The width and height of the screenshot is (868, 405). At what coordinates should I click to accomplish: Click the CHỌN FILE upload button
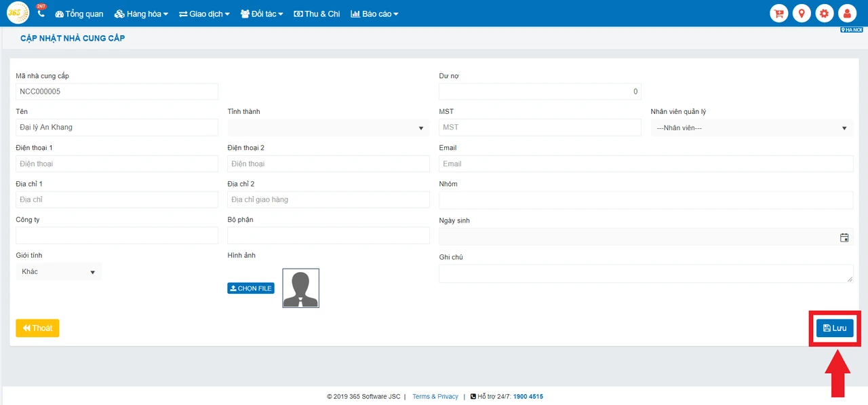coord(251,288)
